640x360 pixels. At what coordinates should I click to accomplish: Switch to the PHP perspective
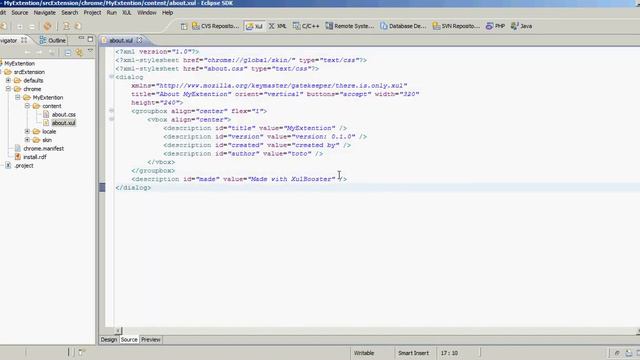click(x=495, y=26)
